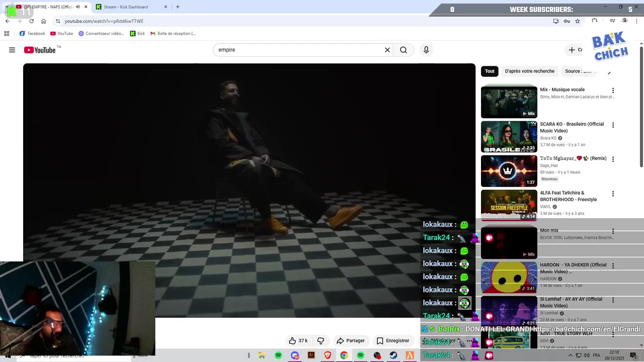Go to the YouTube home logo

pos(39,50)
